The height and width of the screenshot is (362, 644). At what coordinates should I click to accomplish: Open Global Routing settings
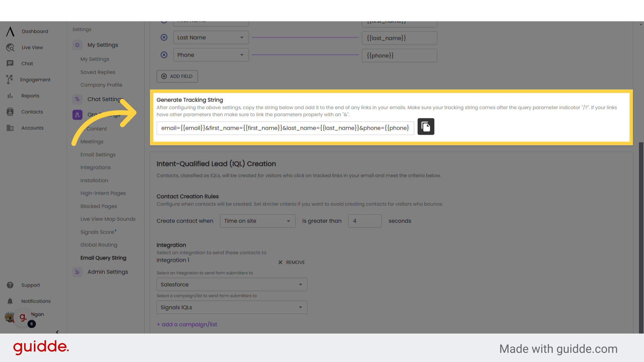(x=99, y=245)
